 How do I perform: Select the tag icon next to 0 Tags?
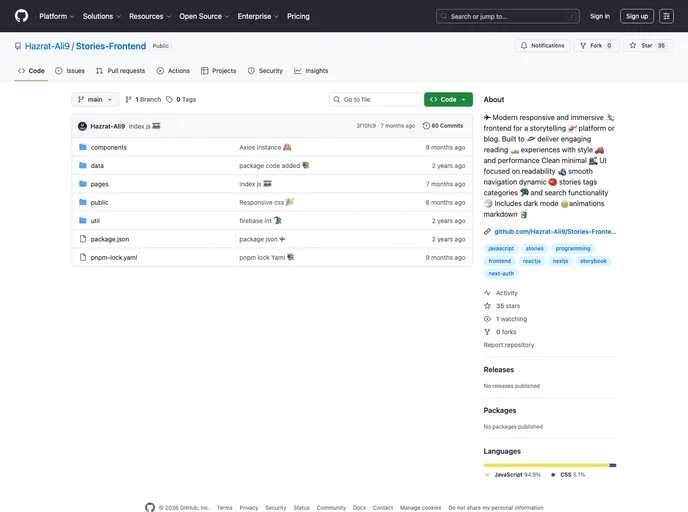169,100
